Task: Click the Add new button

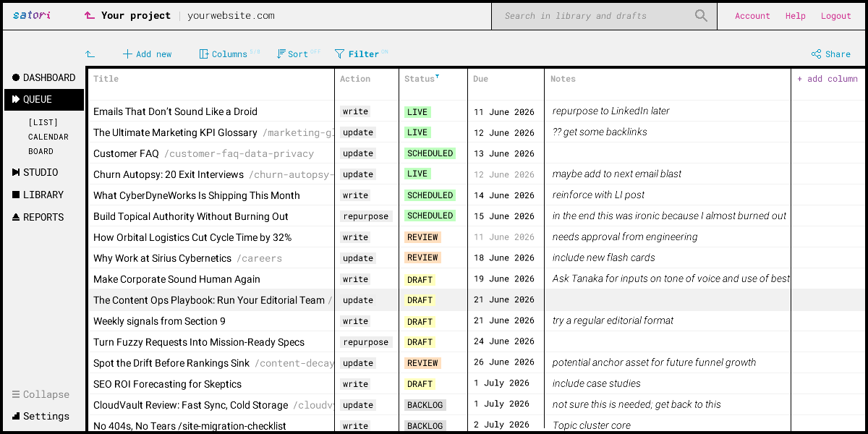Action: (148, 54)
